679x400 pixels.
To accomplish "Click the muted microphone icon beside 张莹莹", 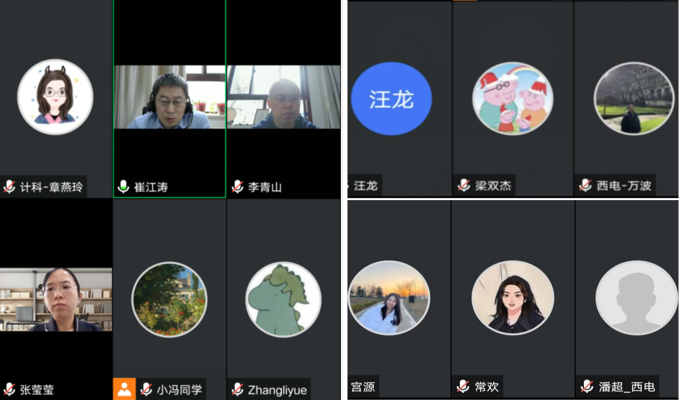I will tap(10, 389).
